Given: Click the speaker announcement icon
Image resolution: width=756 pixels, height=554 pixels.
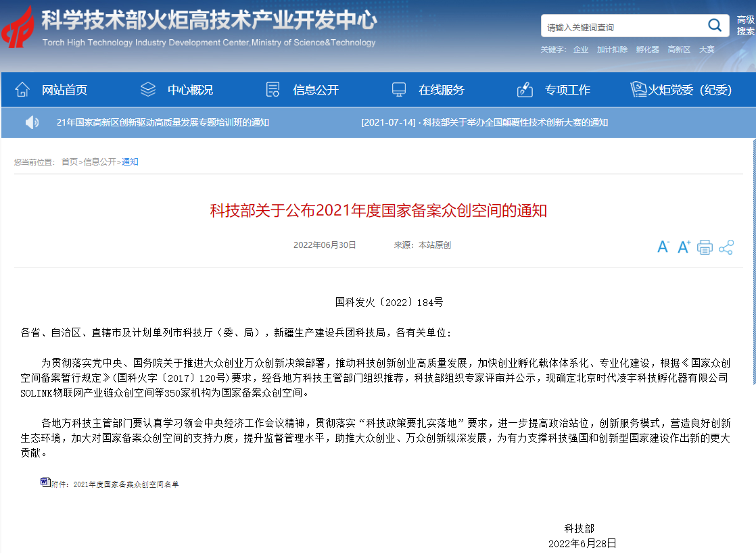Looking at the screenshot, I should [32, 122].
